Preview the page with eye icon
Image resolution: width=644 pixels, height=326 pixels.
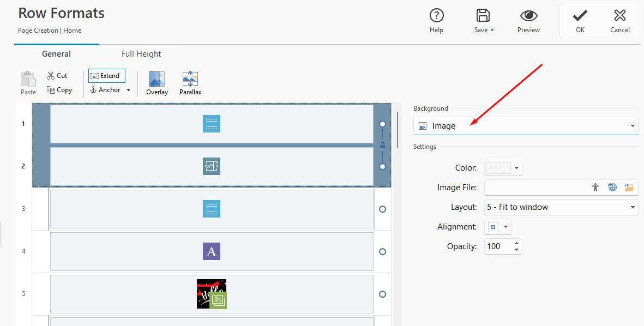click(528, 20)
